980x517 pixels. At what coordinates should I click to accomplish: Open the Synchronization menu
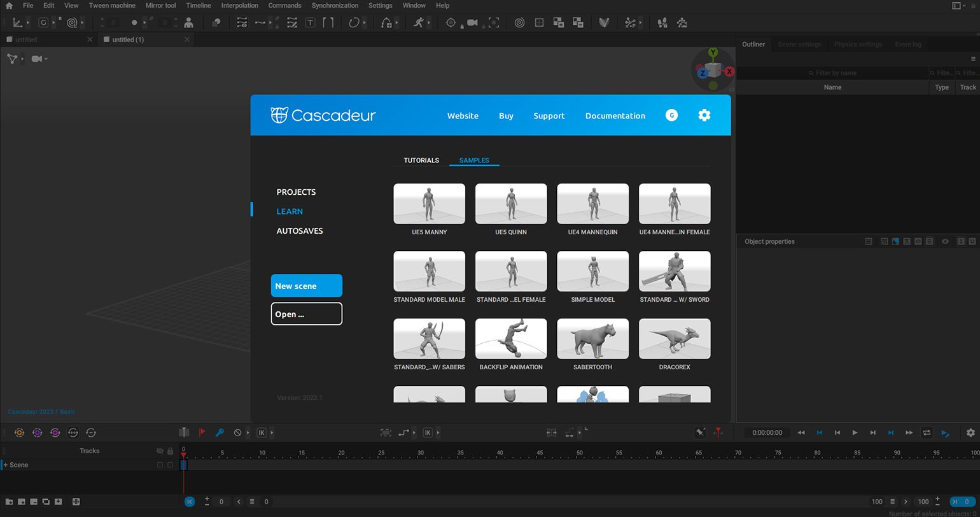pyautogui.click(x=335, y=6)
